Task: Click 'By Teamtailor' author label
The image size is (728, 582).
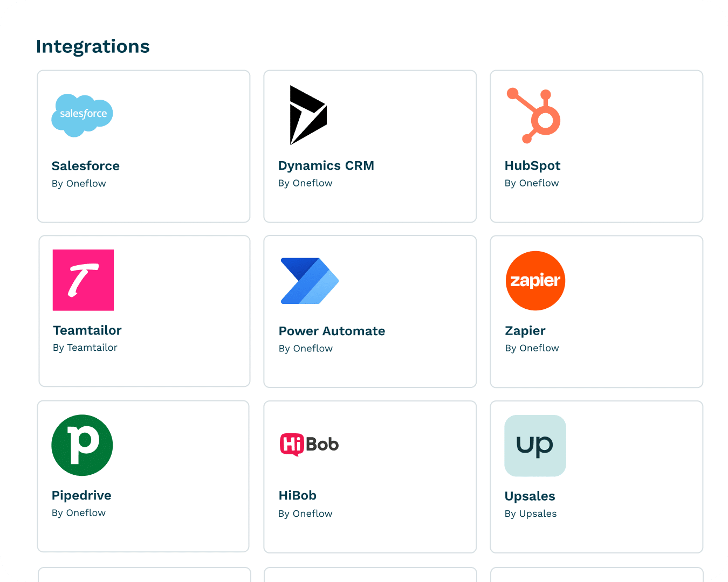Action: 85,348
